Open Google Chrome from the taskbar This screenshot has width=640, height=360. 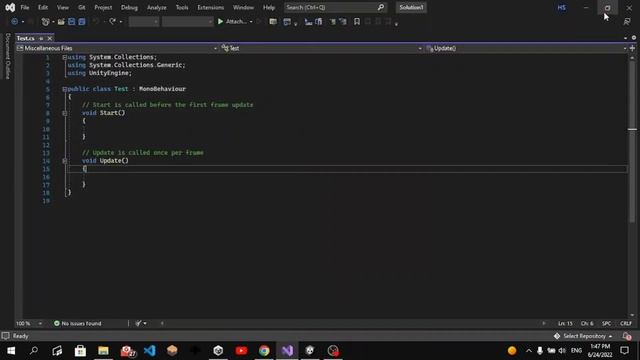[264, 351]
